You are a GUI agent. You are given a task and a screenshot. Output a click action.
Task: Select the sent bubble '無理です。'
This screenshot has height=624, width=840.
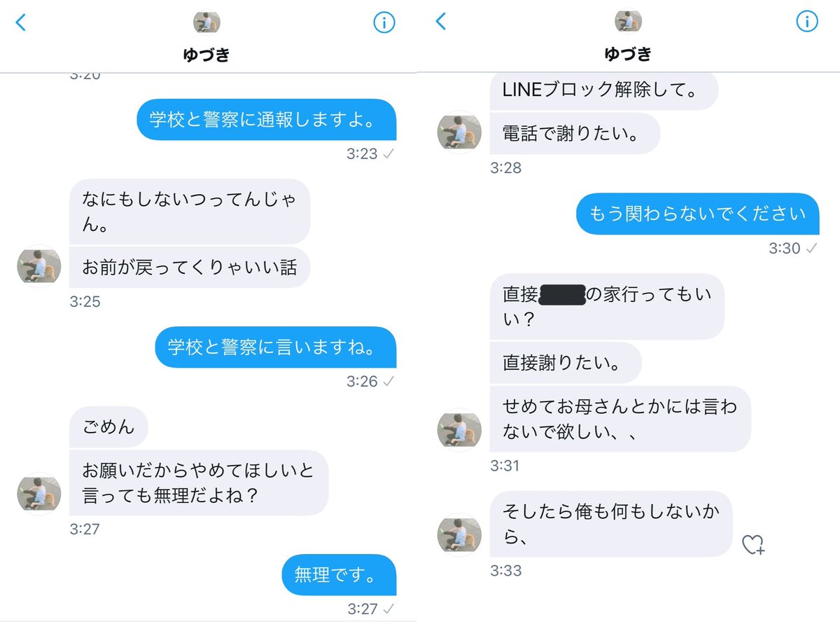tap(339, 575)
